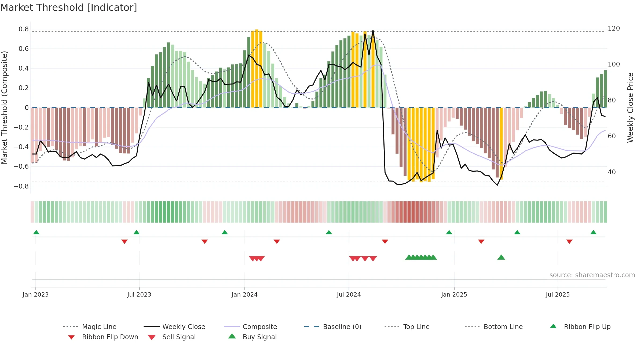Click the Ribbon Flip Up marker in late June 2023
The image size is (644, 362).
[x=136, y=232]
